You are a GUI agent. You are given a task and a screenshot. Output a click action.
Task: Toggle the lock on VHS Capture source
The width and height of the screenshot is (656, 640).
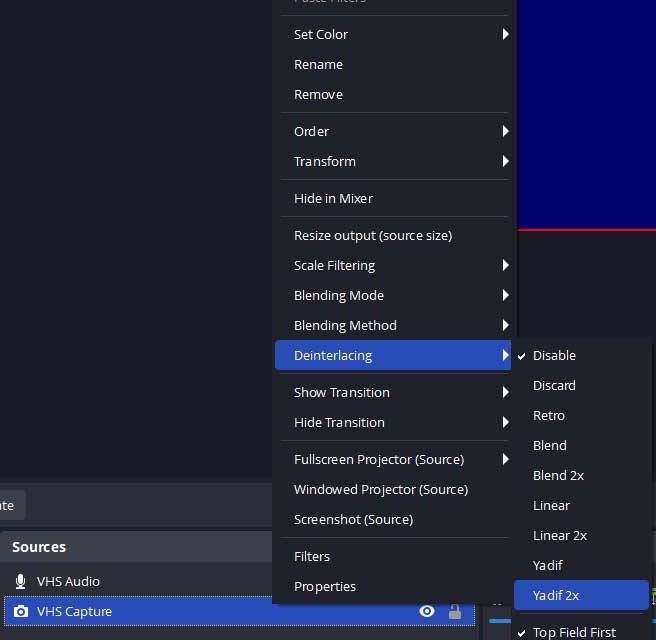(x=455, y=611)
